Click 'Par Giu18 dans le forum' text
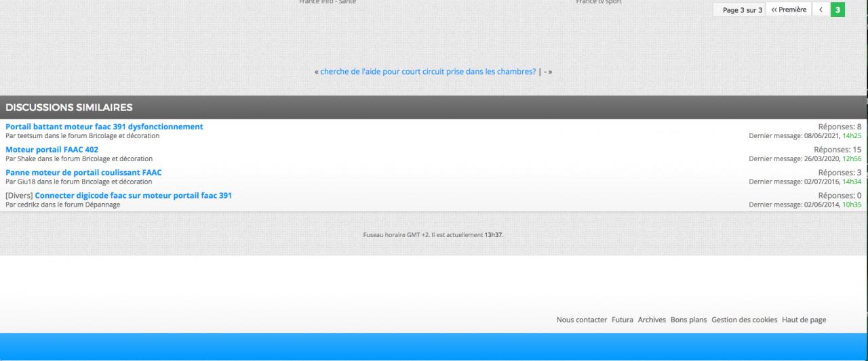Image resolution: width=868 pixels, height=361 pixels. pos(79,182)
